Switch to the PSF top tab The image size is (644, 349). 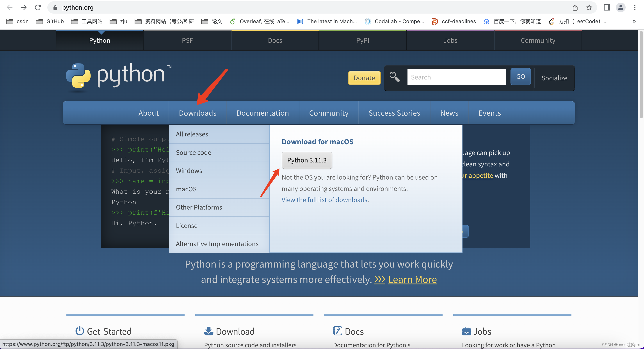click(x=187, y=40)
